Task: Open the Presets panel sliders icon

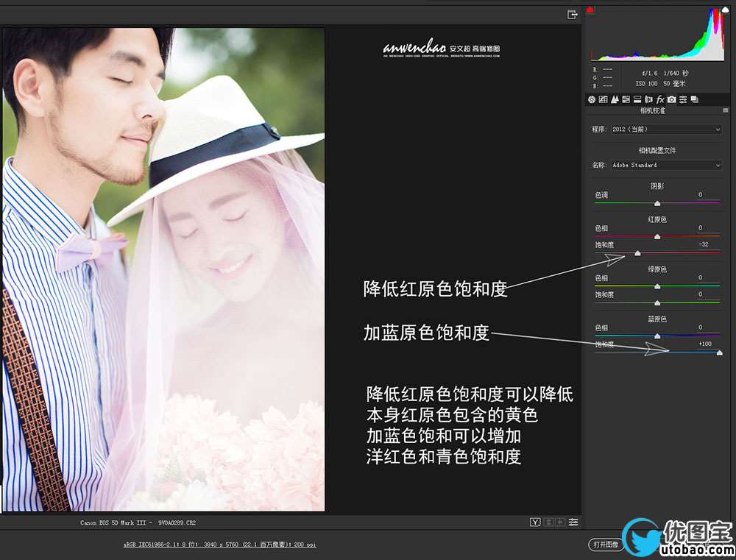Action: pos(683,99)
